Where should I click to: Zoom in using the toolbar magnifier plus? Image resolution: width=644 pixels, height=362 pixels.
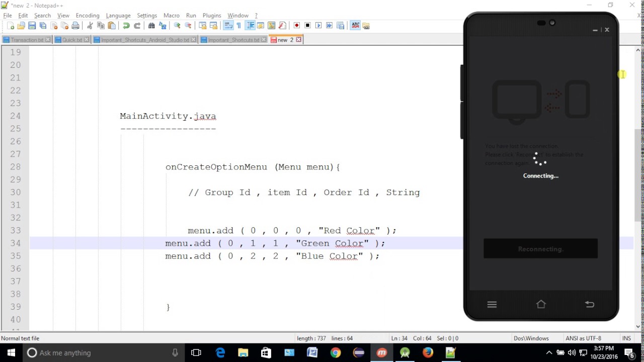coord(177,26)
